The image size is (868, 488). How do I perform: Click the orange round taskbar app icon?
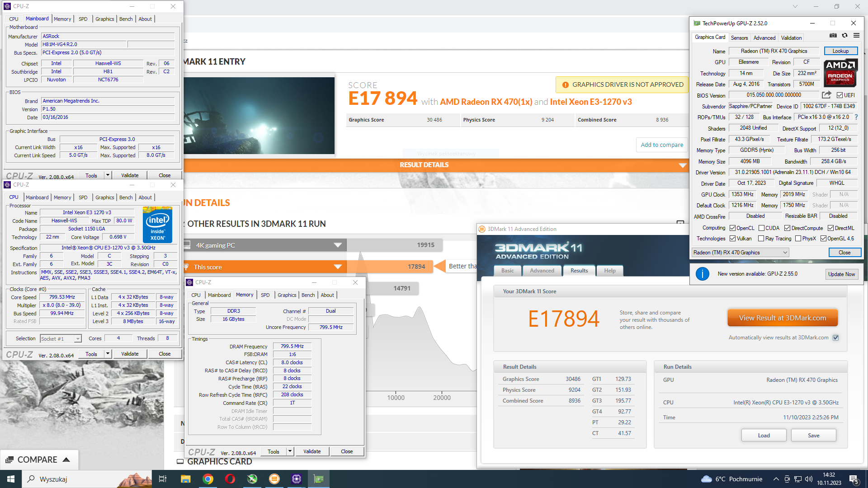pos(274,479)
